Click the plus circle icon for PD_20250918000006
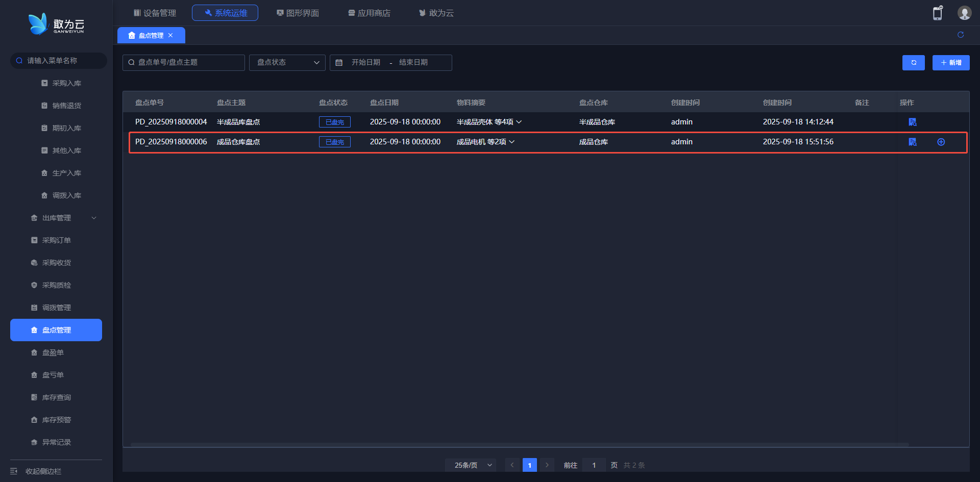 [x=941, y=142]
